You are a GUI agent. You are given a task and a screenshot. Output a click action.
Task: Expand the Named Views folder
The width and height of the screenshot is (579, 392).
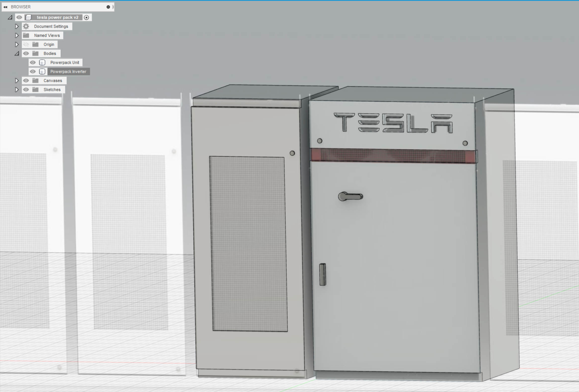point(17,35)
